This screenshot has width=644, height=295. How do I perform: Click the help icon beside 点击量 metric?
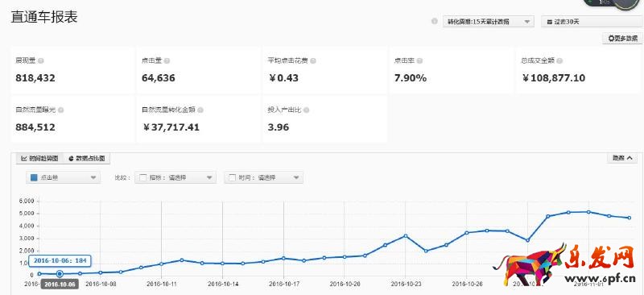coord(167,61)
